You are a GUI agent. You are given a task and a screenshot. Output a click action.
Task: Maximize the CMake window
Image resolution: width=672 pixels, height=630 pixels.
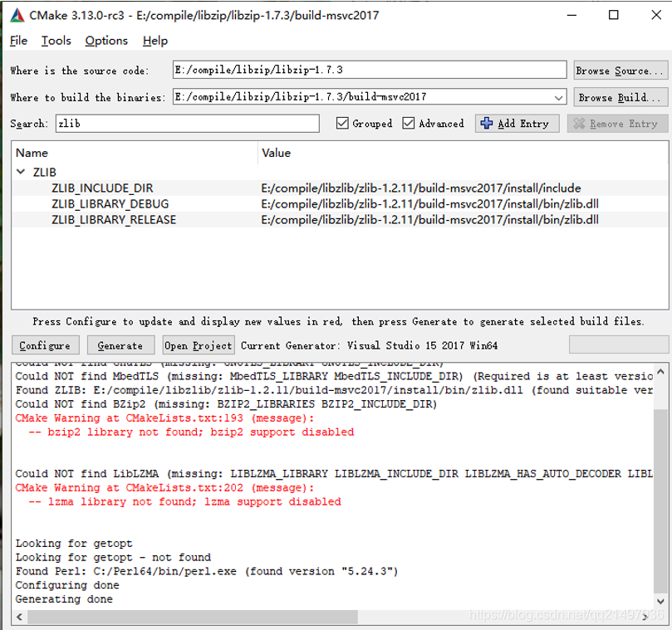613,15
